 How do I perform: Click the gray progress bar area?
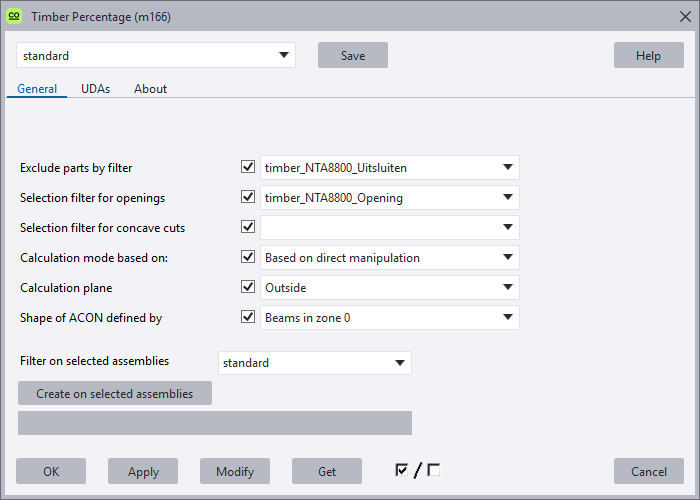(215, 423)
